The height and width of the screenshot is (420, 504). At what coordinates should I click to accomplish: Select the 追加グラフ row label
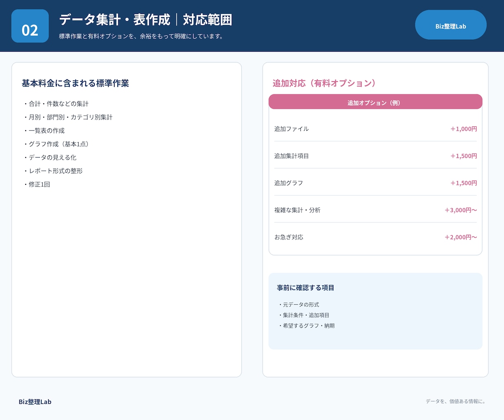click(x=289, y=183)
